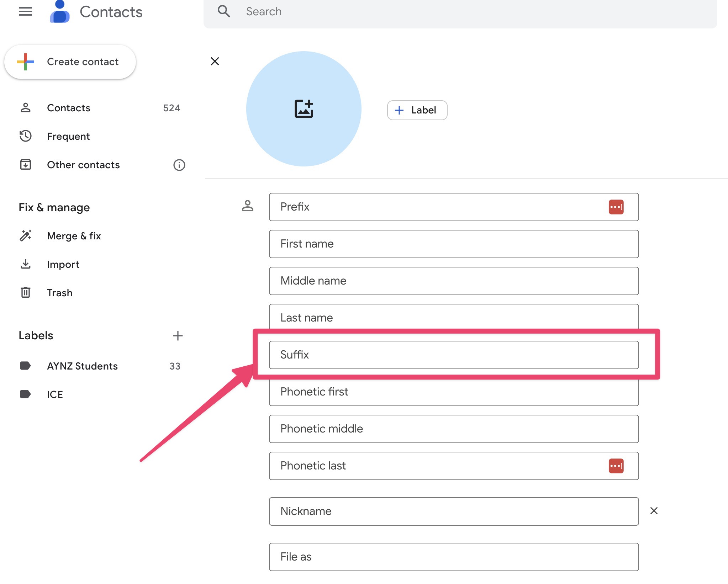Click the red icon in Phonetic last
Screen dimensions: 728x584
tap(616, 466)
